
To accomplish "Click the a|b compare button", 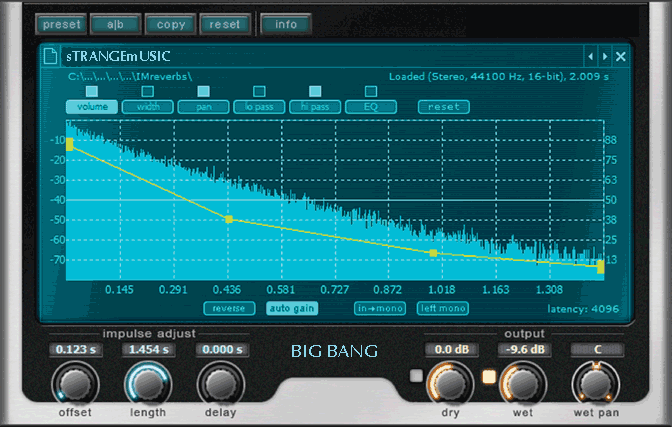I will coord(115,24).
